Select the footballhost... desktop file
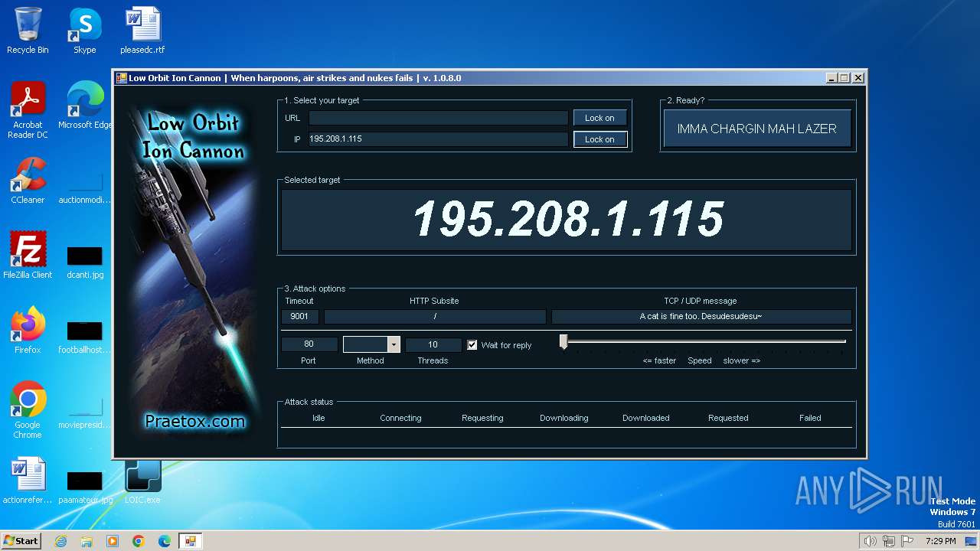Screen dimensions: 980x551 [x=84, y=337]
